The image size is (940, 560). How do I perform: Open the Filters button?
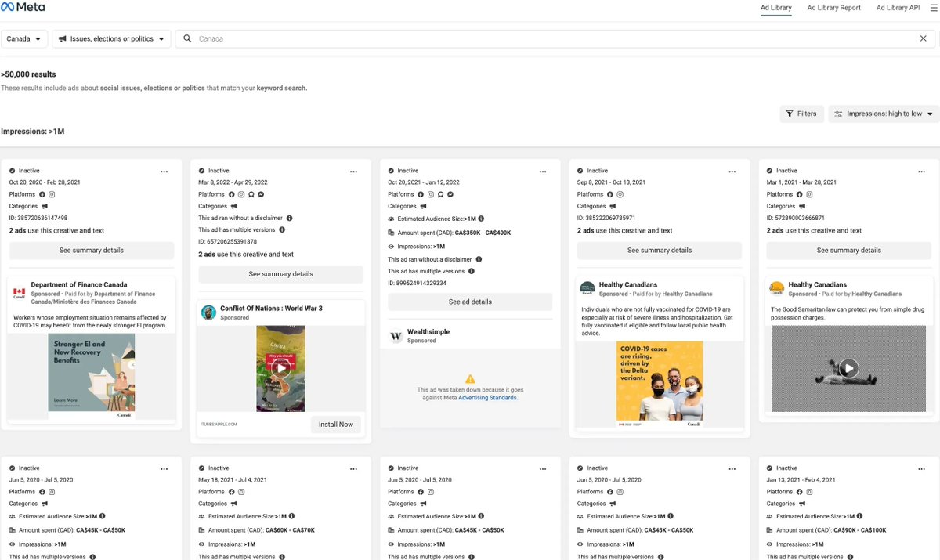[801, 114]
